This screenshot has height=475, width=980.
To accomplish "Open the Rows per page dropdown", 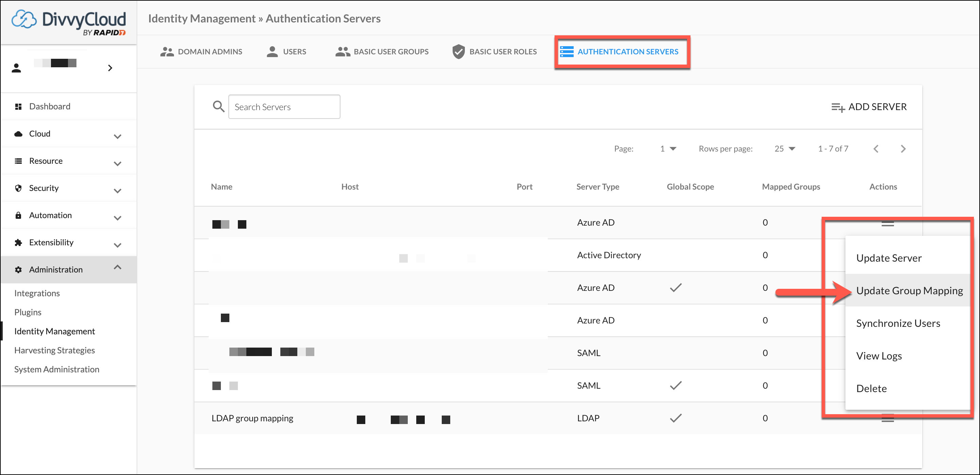I will click(x=785, y=149).
